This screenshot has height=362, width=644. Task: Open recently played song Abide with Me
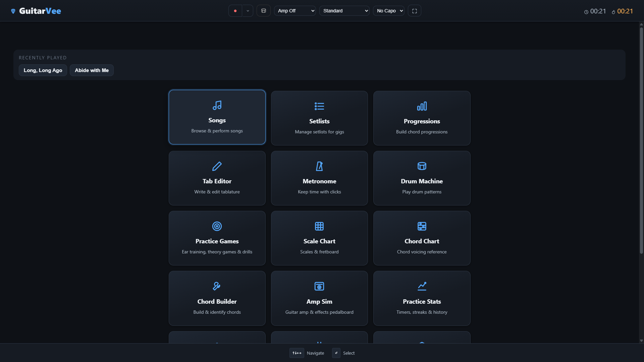coord(92,70)
